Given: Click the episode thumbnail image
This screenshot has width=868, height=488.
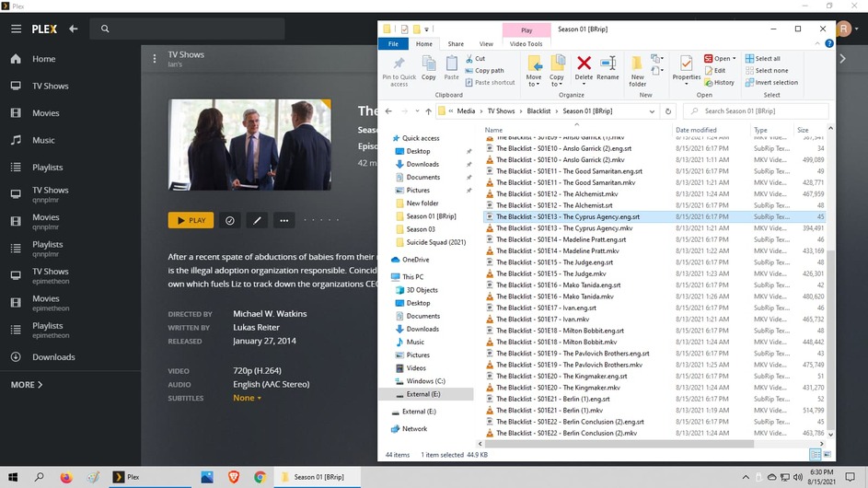Looking at the screenshot, I should click(249, 145).
